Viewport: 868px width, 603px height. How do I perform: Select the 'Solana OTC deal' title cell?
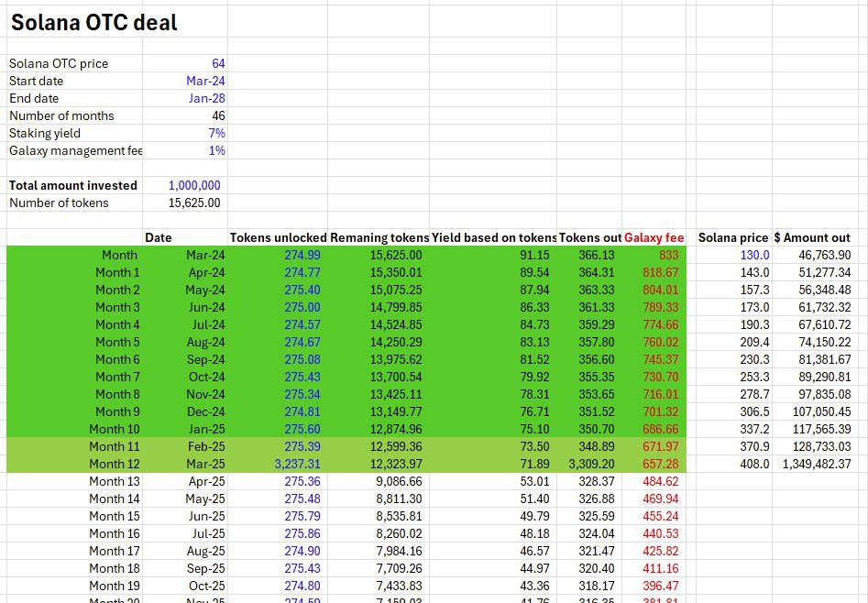coord(94,23)
